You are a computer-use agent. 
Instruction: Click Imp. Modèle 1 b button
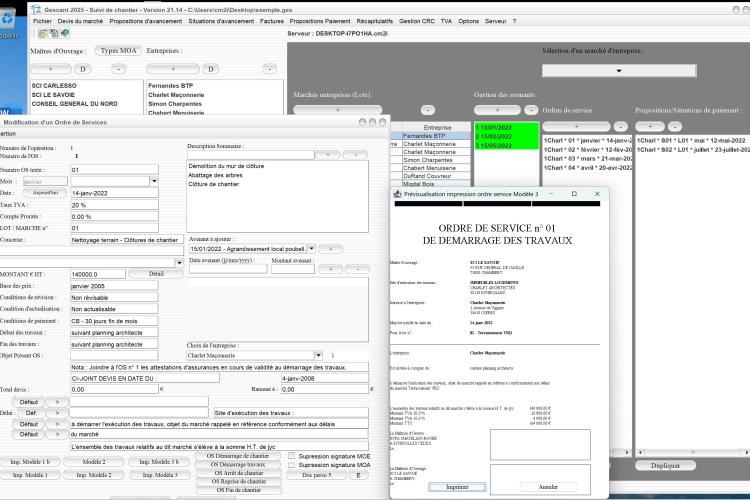30,462
